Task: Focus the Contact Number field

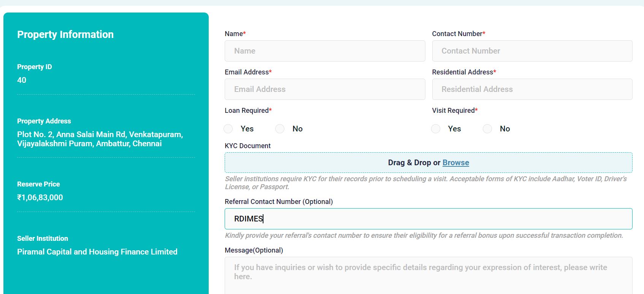Action: [532, 51]
